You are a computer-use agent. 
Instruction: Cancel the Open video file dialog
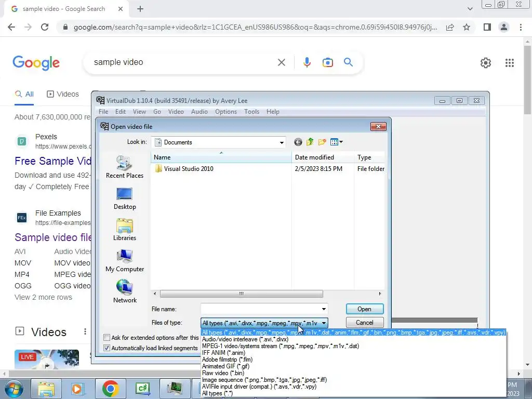click(364, 323)
